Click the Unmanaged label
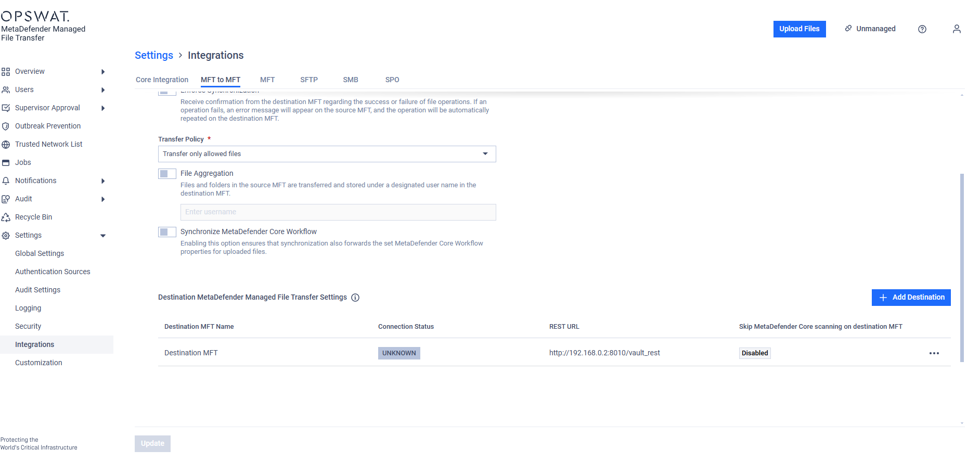The width and height of the screenshot is (980, 463). (x=876, y=29)
